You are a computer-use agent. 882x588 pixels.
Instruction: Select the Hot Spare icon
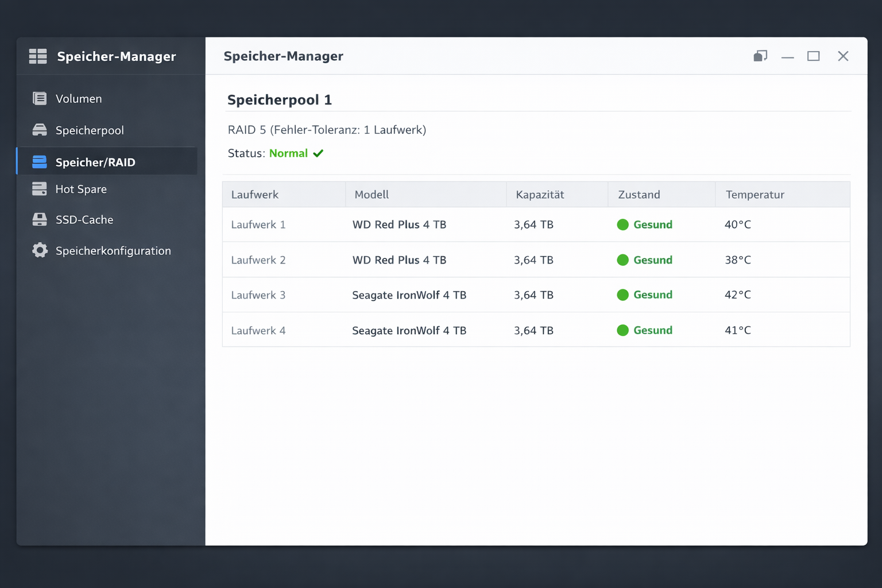tap(39, 189)
